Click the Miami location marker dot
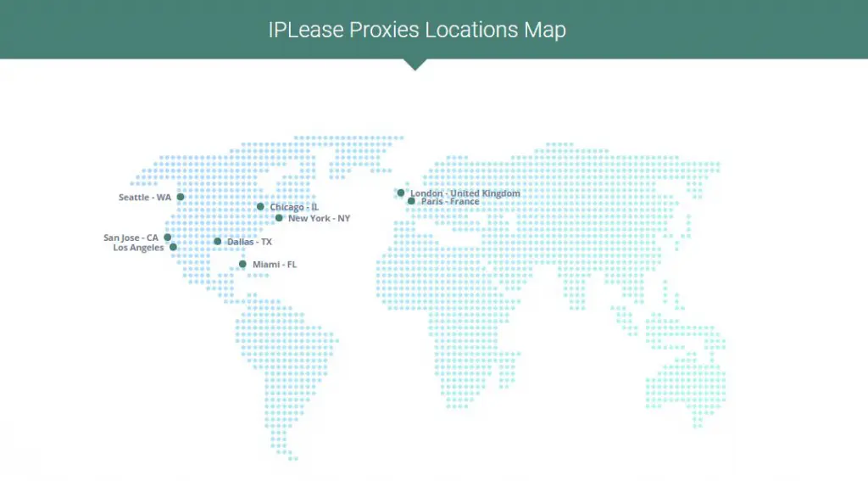 [x=242, y=265]
